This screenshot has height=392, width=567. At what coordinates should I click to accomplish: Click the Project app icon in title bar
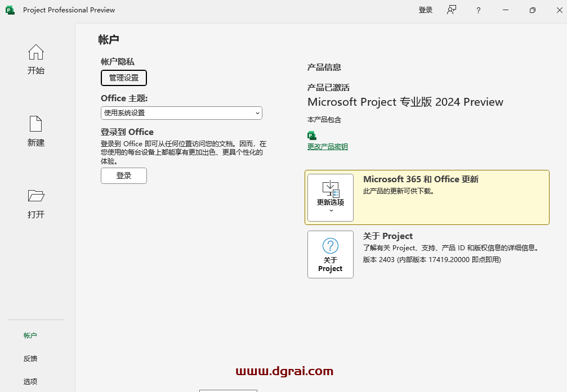pyautogui.click(x=10, y=10)
